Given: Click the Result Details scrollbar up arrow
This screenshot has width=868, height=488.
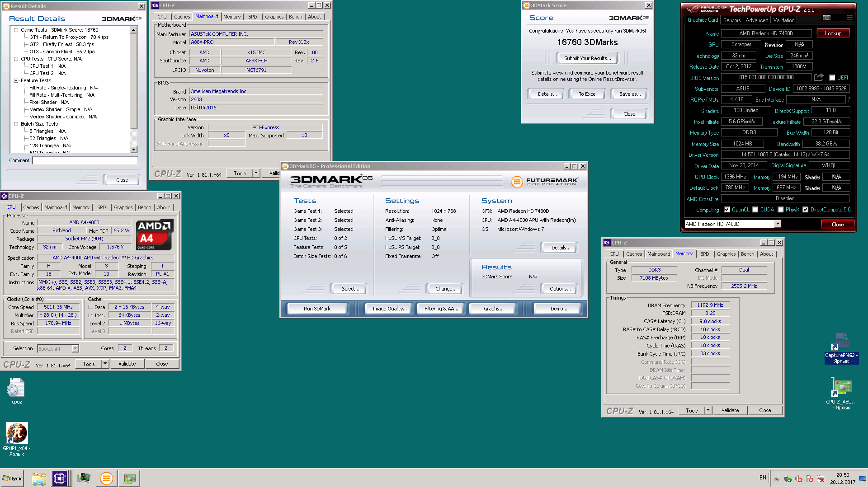Looking at the screenshot, I should pyautogui.click(x=133, y=30).
